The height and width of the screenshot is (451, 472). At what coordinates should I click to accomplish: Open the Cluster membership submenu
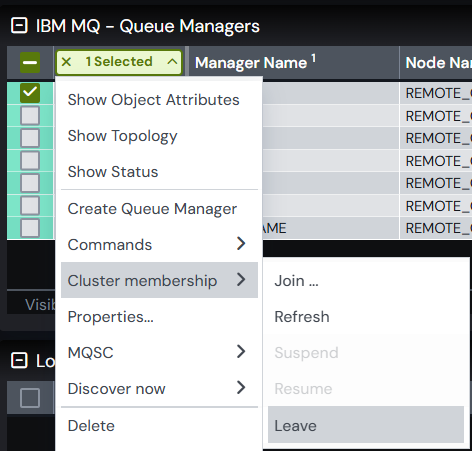(159, 280)
